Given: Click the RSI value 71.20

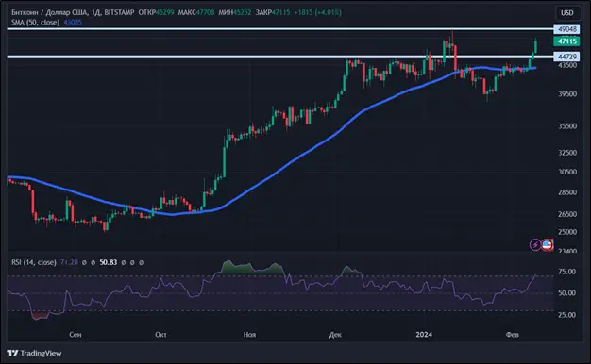Looking at the screenshot, I should pos(69,262).
